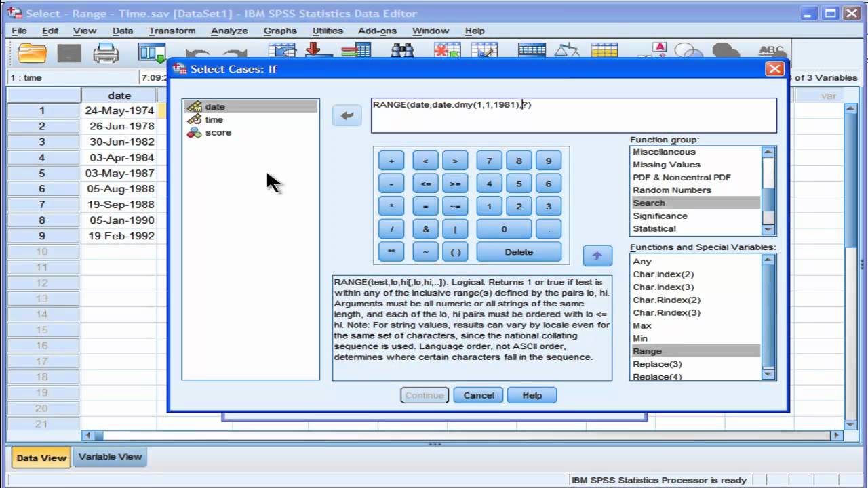Click the Recall recently used dialogs icon
Image resolution: width=868 pixels, height=488 pixels.
[152, 52]
